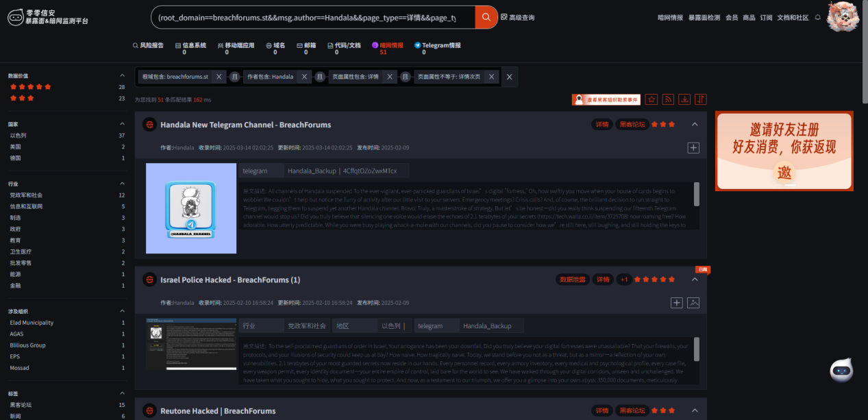
Task: Collapse the Reutone Hacked card
Action: coord(695,410)
